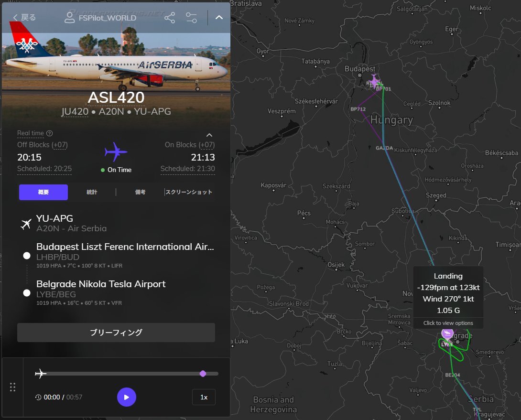Click the aircraft icon near Budapest
This screenshot has width=521, height=420.
tap(374, 80)
